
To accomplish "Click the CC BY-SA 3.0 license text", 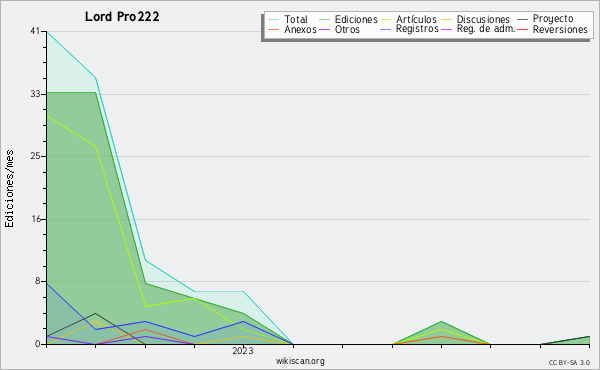I will click(569, 363).
